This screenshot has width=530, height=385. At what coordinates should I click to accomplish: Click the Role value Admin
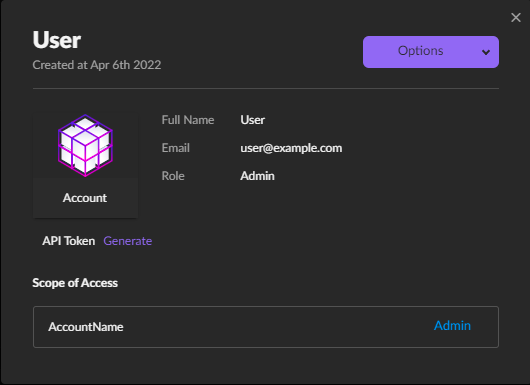pyautogui.click(x=257, y=176)
